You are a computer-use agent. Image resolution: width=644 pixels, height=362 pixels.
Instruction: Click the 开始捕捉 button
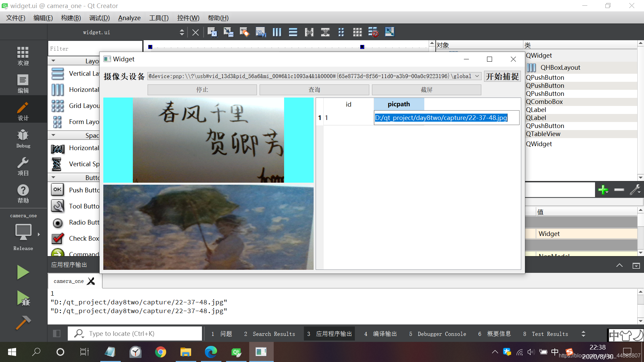502,76
